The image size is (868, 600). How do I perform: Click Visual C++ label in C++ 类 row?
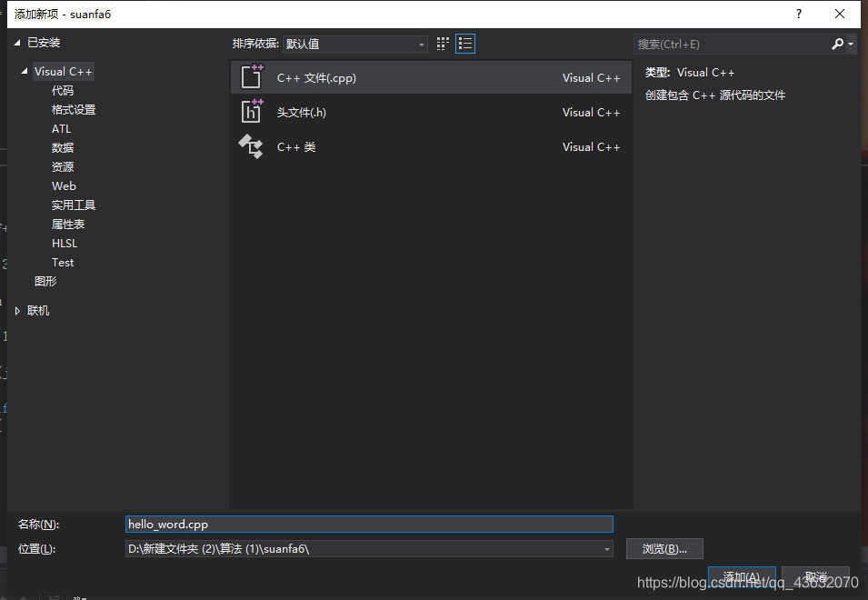click(591, 147)
